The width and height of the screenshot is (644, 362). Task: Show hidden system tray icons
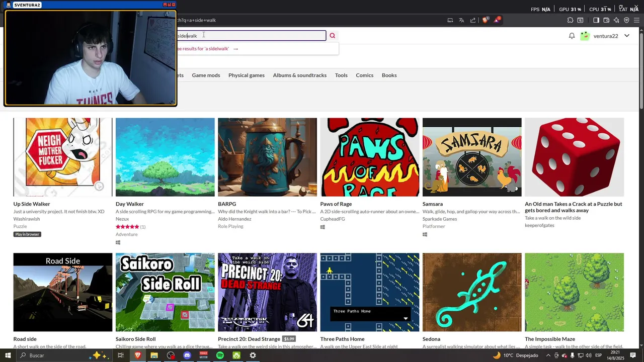pos(548,355)
